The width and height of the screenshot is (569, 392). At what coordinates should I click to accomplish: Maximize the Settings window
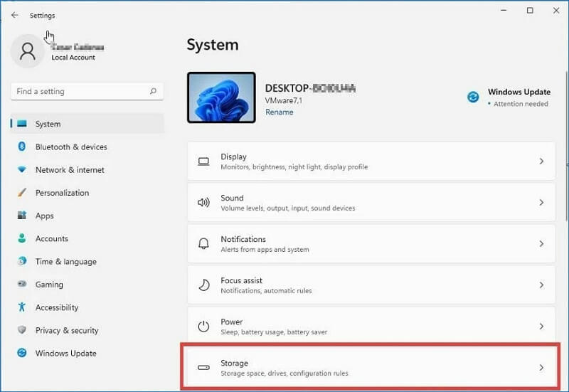tap(530, 11)
